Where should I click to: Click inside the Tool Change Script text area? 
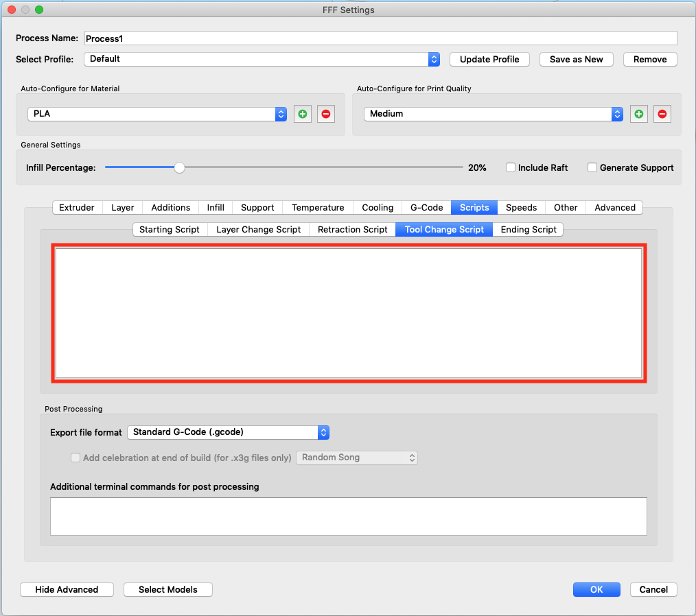pyautogui.click(x=349, y=313)
